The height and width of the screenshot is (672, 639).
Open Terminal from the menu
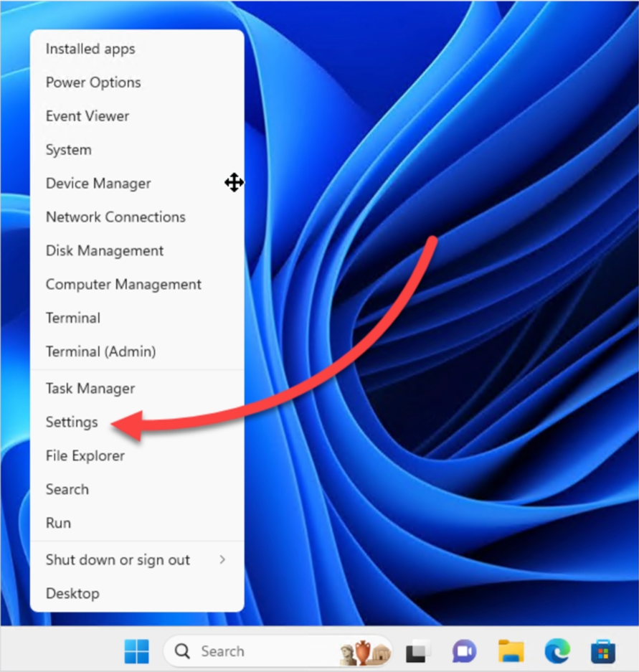coord(137,318)
